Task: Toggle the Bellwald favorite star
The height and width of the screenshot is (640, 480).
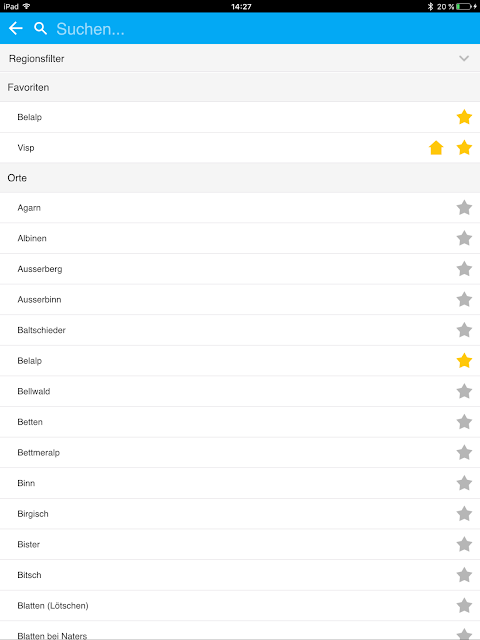Action: click(x=464, y=391)
